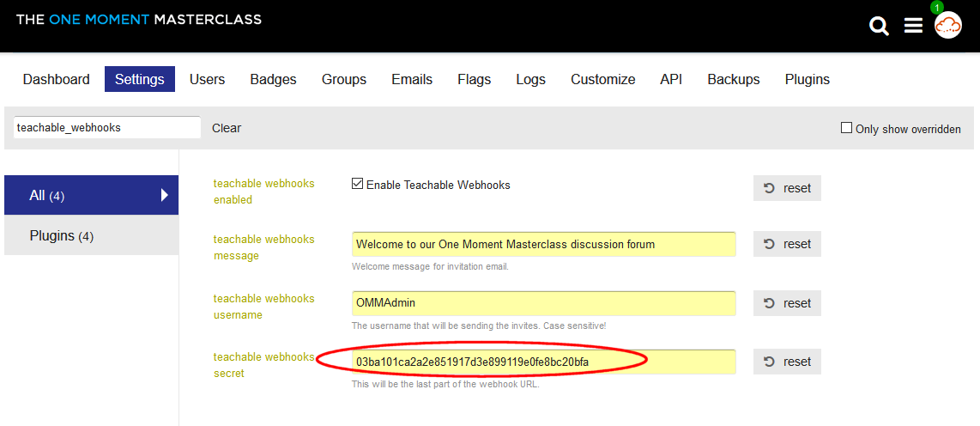Uncheck Enable Teachable Webhooks checkbox

pyautogui.click(x=358, y=185)
